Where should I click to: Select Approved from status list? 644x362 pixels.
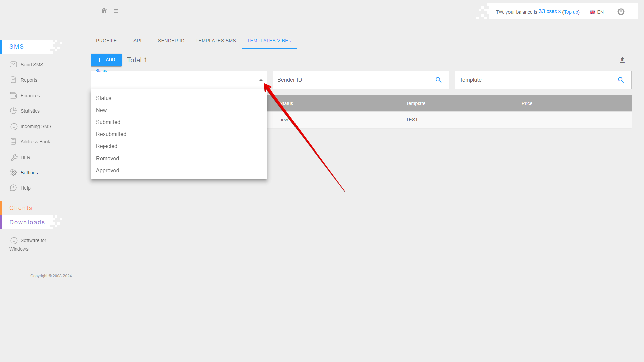(x=107, y=170)
